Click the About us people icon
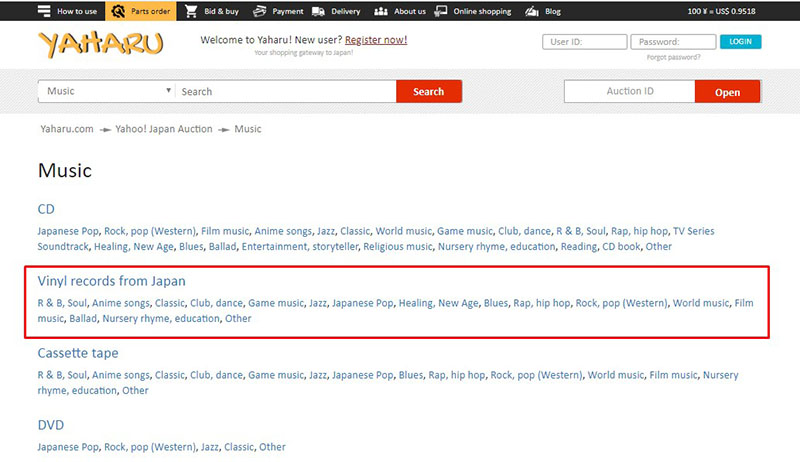Viewport: 800px width, 462px height. 381,11
